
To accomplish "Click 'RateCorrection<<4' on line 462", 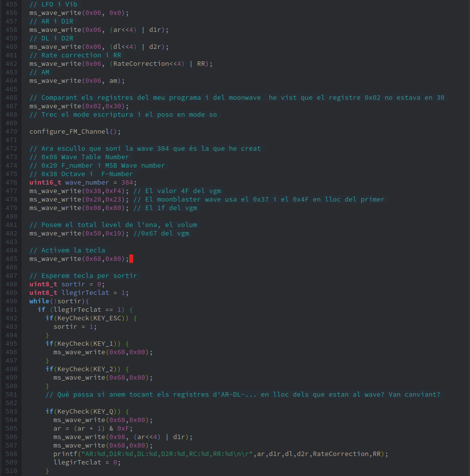I will (x=147, y=64).
